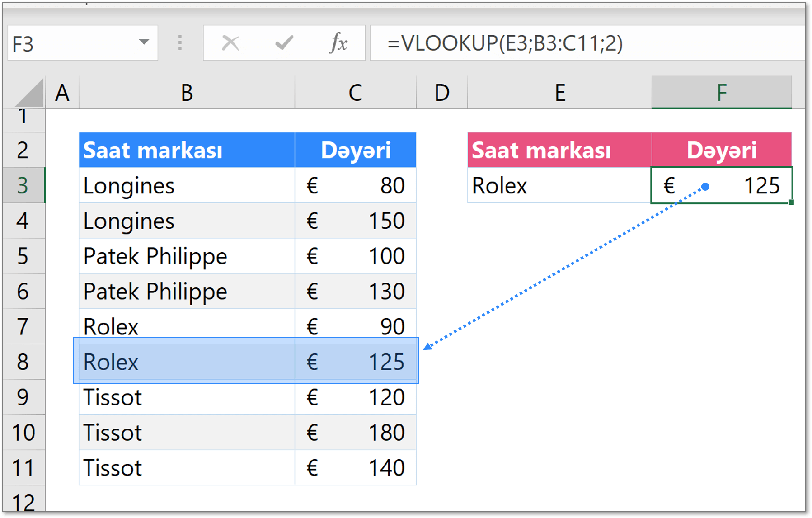
Task: Click the Select All corner triangle
Action: 30,93
